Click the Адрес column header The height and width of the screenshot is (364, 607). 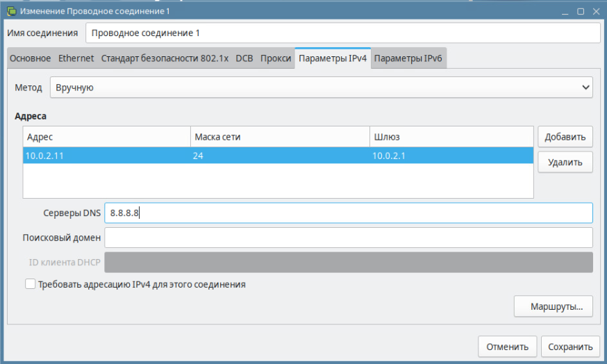click(x=107, y=137)
